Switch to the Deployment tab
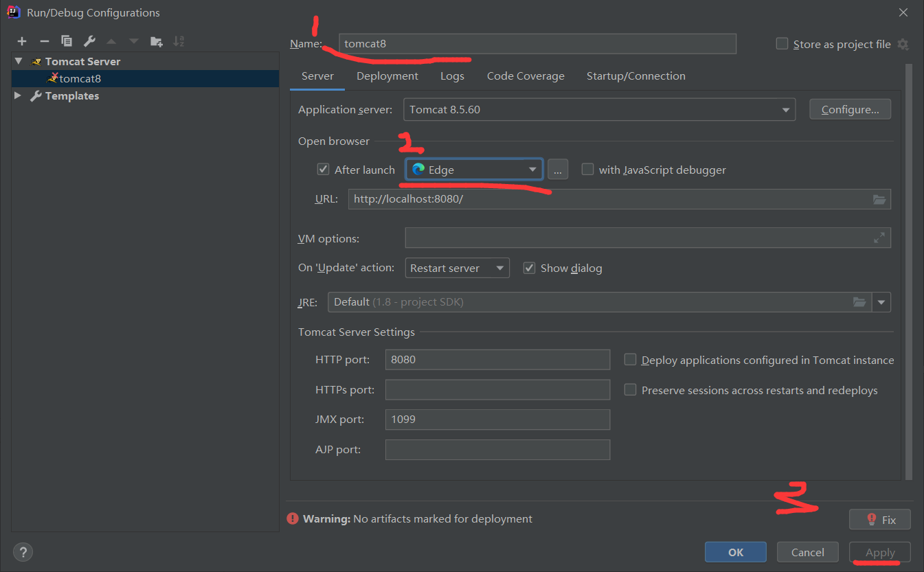This screenshot has height=572, width=924. tap(387, 76)
